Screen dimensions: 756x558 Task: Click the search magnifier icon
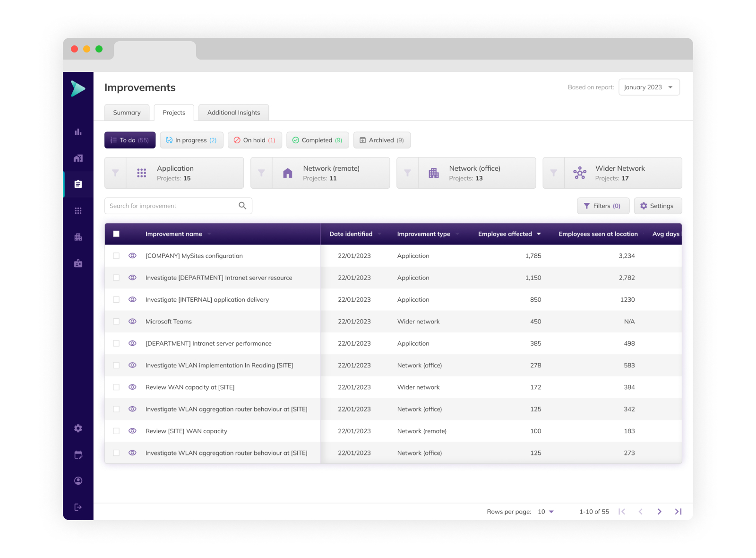pos(242,206)
